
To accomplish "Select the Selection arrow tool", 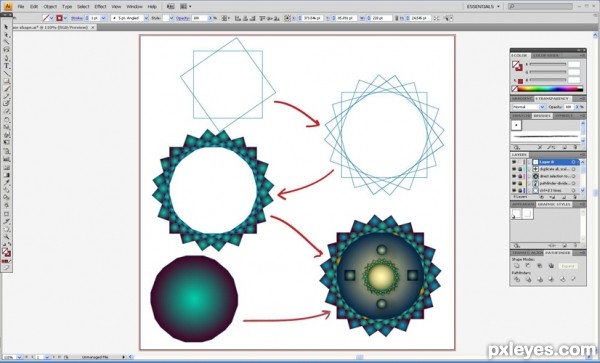I will (x=6, y=27).
